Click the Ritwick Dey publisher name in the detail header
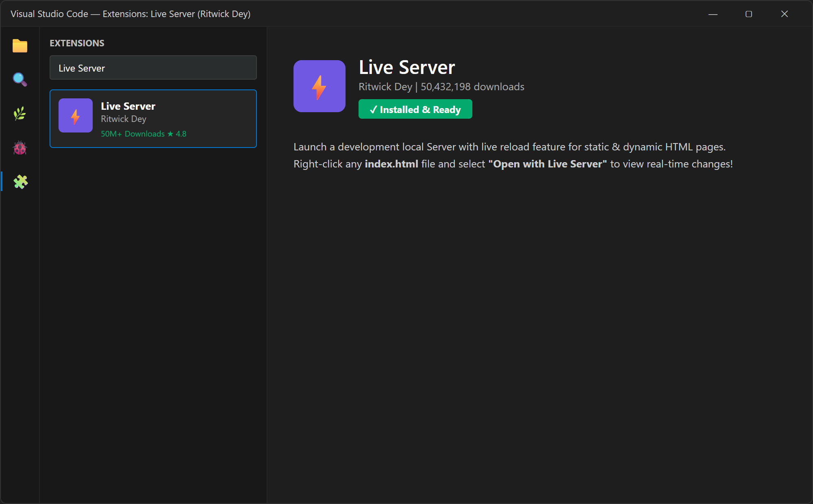The height and width of the screenshot is (504, 813). 385,87
